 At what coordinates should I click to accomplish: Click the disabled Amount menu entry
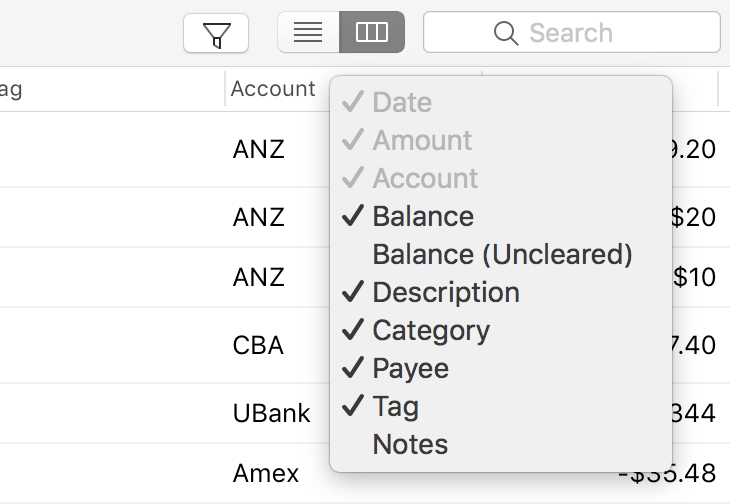pos(501,141)
